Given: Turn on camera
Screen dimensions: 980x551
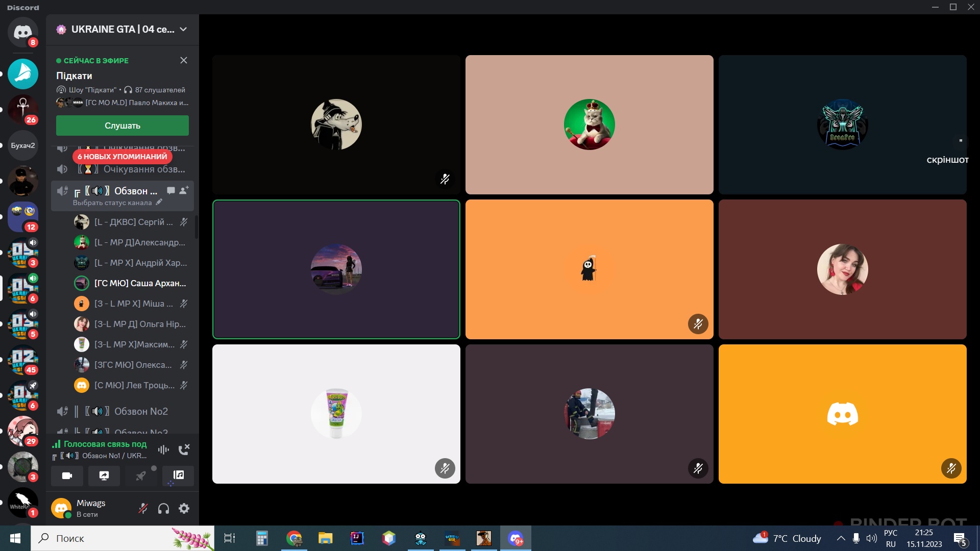Looking at the screenshot, I should 67,475.
